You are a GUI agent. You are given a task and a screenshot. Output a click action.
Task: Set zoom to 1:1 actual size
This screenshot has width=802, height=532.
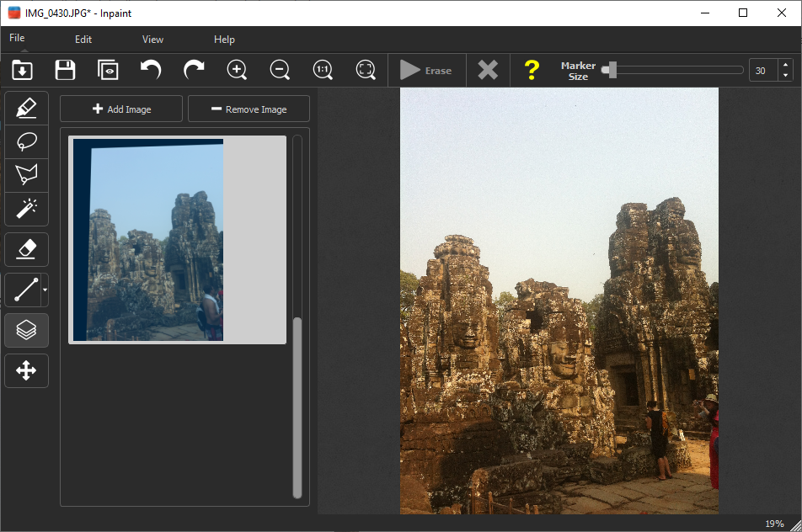tap(323, 70)
